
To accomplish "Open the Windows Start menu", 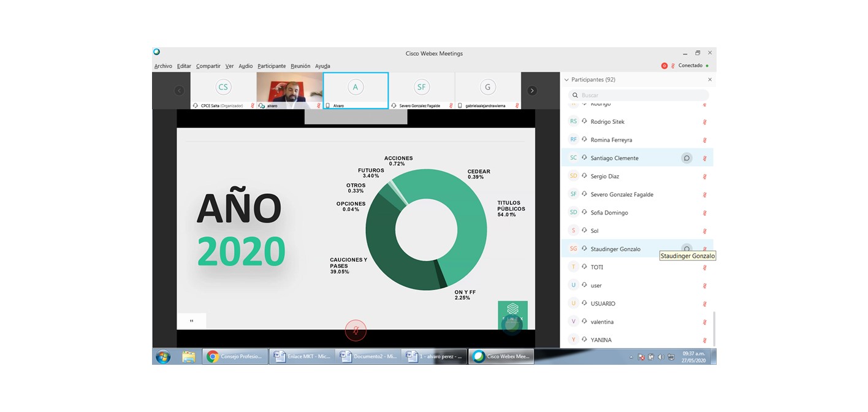I will coord(163,357).
